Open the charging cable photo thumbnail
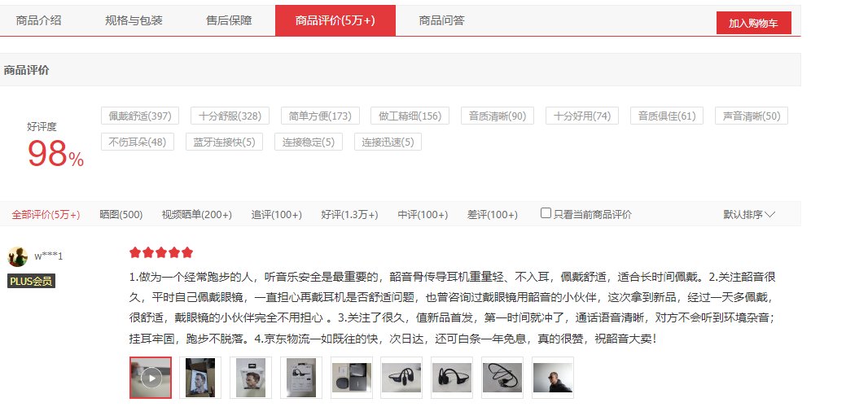The width and height of the screenshot is (868, 407). (x=502, y=378)
